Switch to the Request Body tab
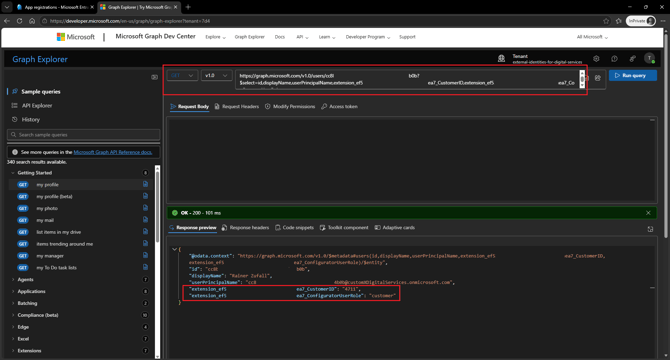670x360 pixels. [190, 106]
